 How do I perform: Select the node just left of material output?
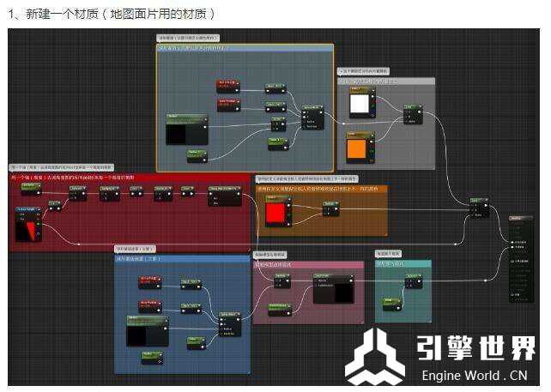(x=479, y=207)
